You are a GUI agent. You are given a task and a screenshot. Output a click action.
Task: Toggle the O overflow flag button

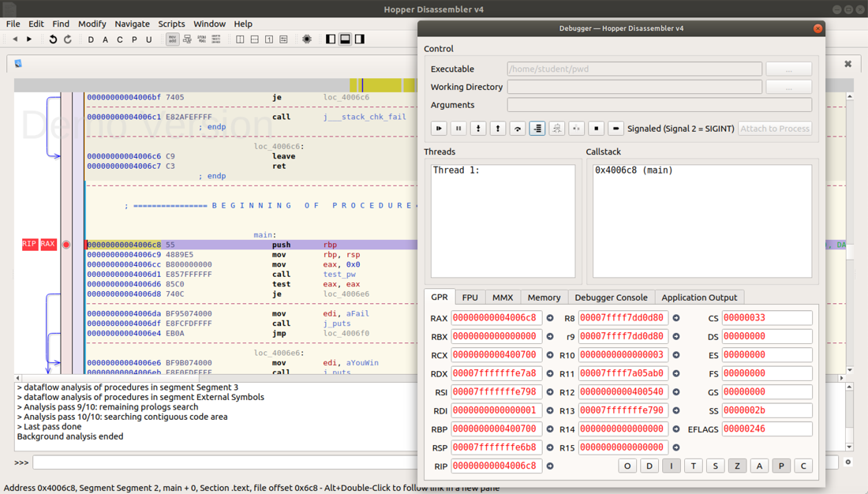pyautogui.click(x=627, y=466)
